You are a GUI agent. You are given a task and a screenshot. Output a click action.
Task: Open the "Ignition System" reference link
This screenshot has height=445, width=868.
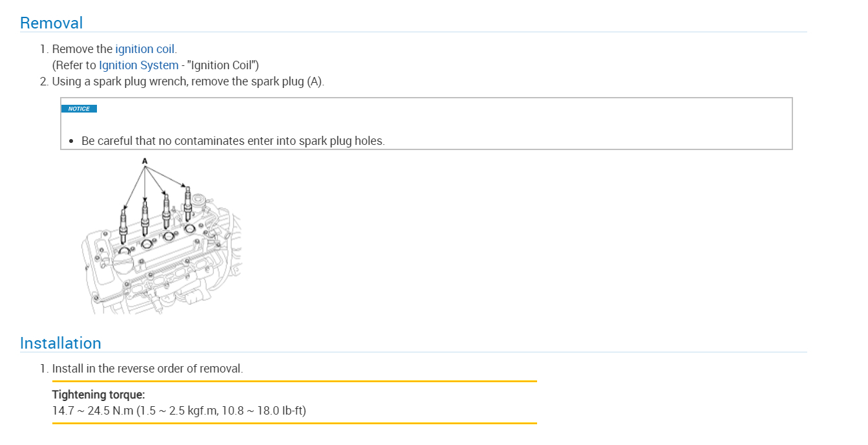138,65
